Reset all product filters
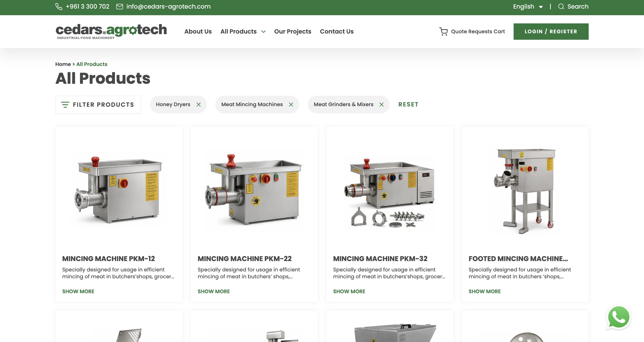The image size is (644, 342). [x=409, y=104]
